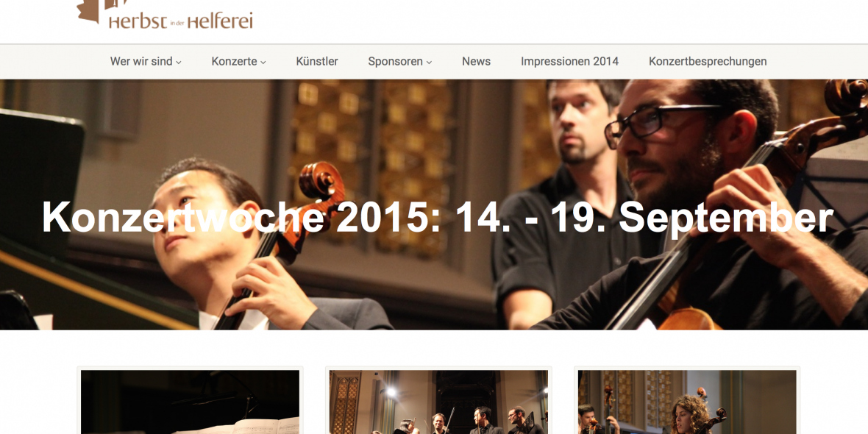Open the curly-haired musician thumbnail
868x434 pixels.
click(x=687, y=402)
